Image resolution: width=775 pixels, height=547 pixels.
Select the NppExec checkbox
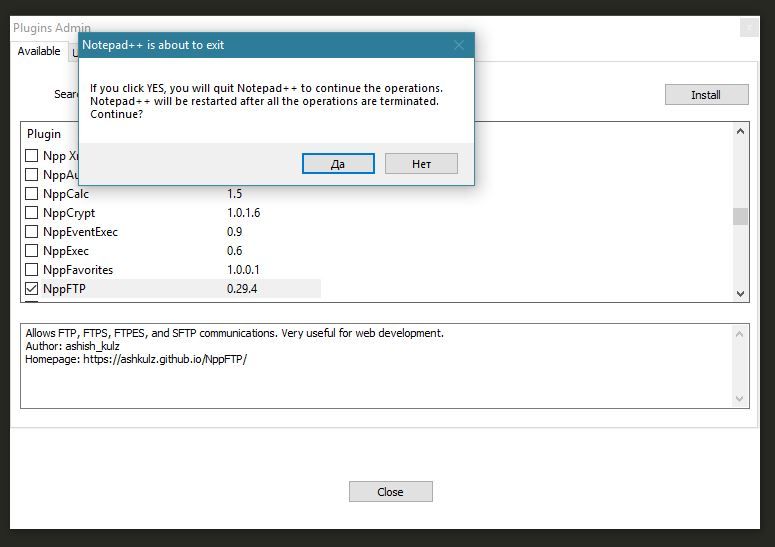click(x=32, y=251)
